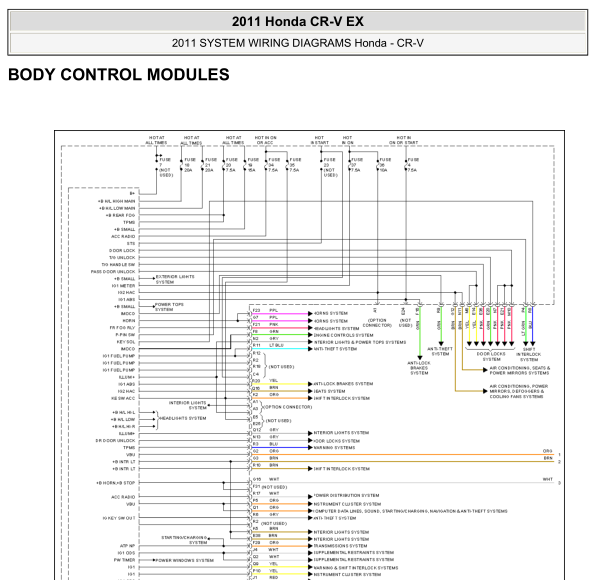606x580 pixels.
Task: Click the 'HOT IN START' label
Action: (x=320, y=140)
